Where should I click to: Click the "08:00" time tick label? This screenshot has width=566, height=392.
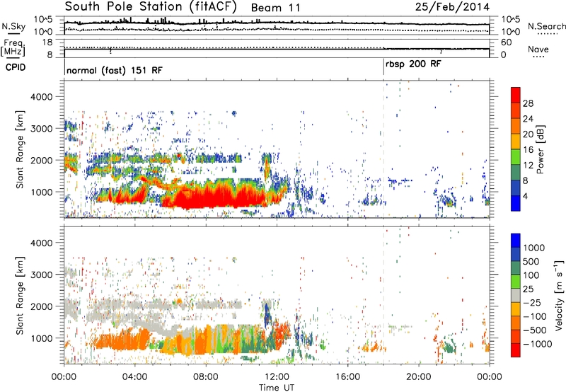point(206,377)
